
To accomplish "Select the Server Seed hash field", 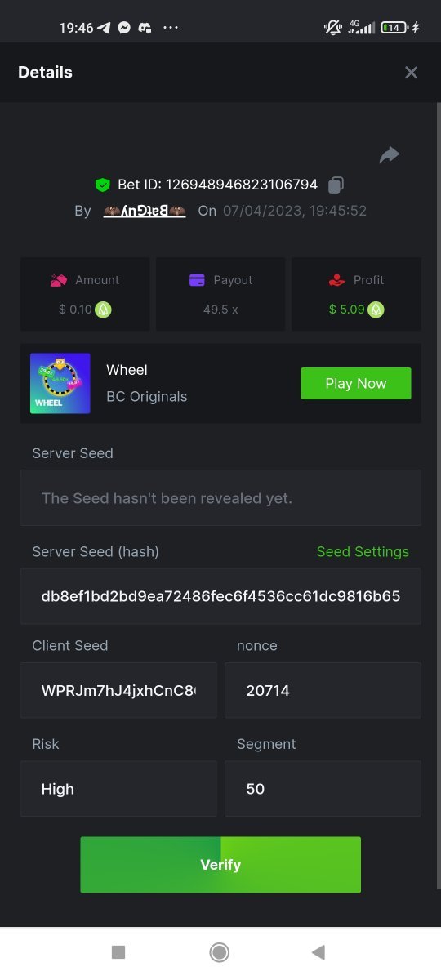I will pyautogui.click(x=220, y=596).
